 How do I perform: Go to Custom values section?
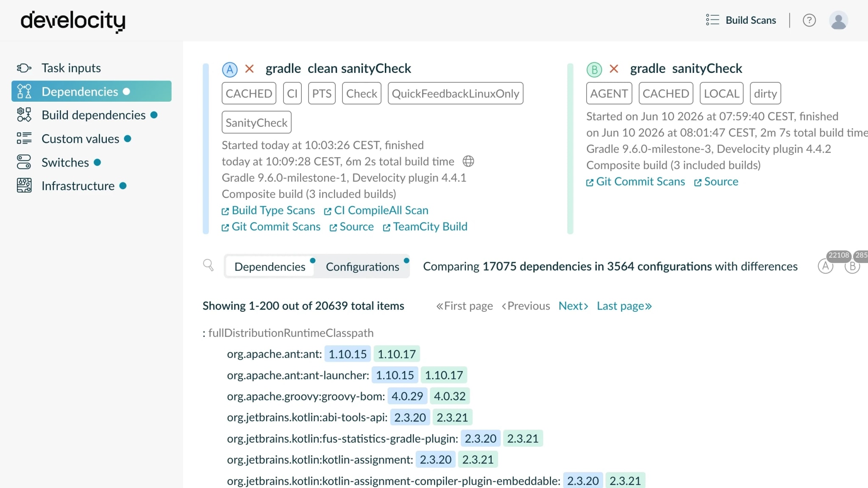click(80, 139)
